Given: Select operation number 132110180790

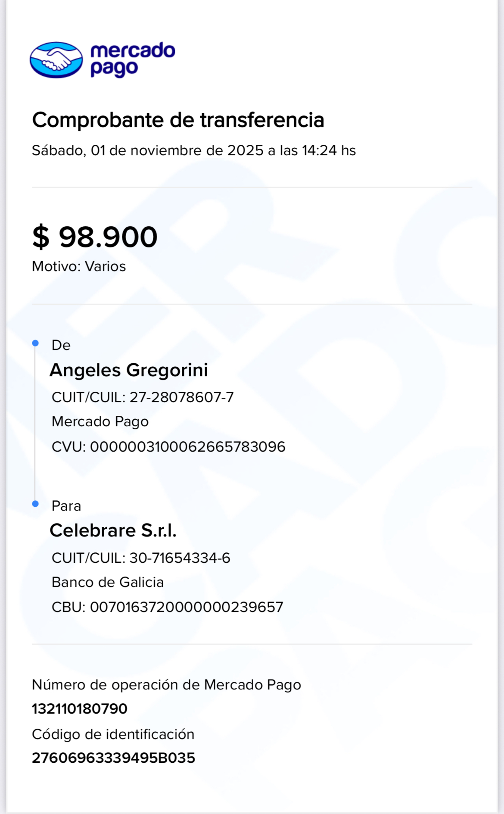Looking at the screenshot, I should pyautogui.click(x=80, y=709).
